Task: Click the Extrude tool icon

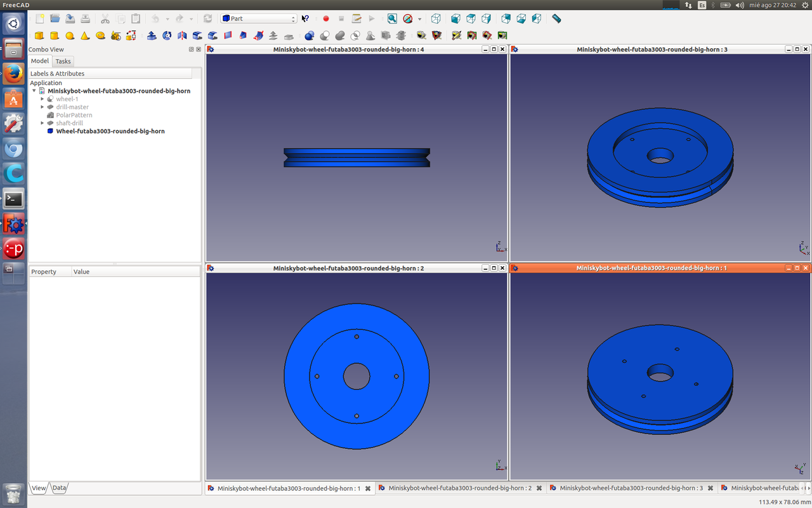Action: pyautogui.click(x=152, y=36)
